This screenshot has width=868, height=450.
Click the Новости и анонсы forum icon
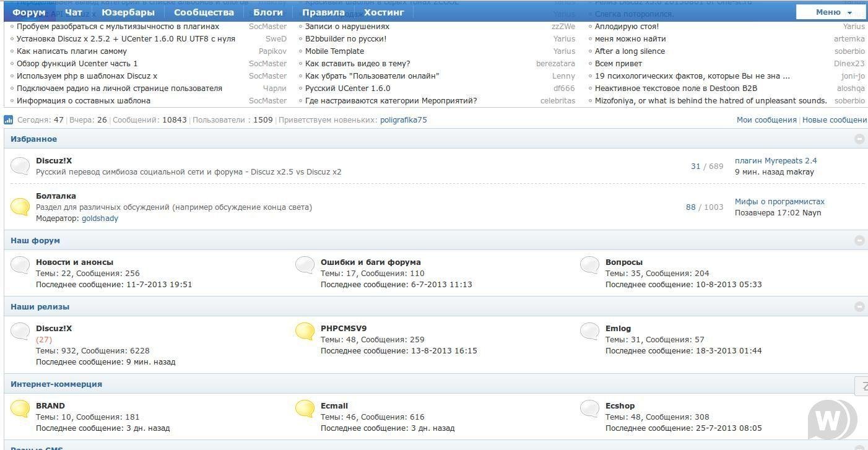(x=20, y=266)
